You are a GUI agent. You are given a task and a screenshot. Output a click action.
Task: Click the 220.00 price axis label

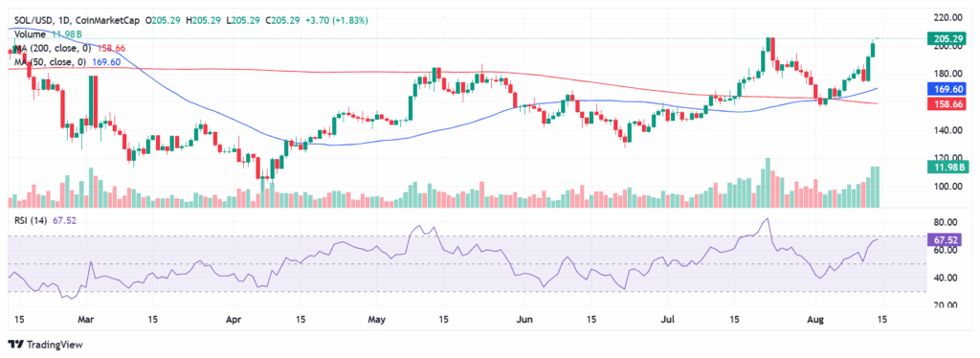pos(947,18)
